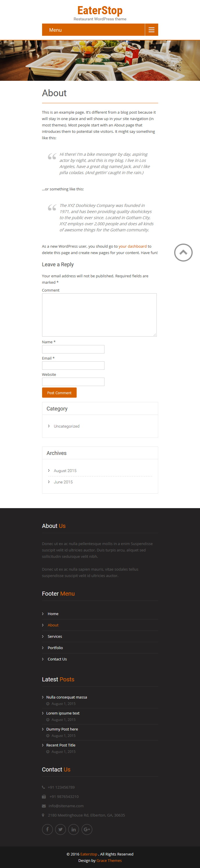Open 'Nulla consequat massa' latest post
Viewport: 200px width, 868px height.
(67, 697)
